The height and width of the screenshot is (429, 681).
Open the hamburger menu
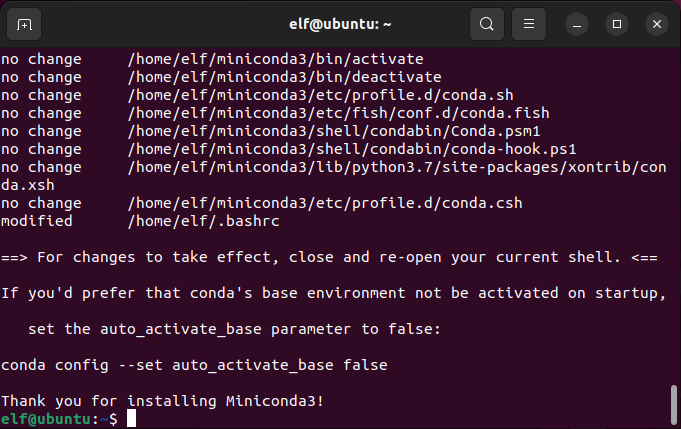point(529,24)
